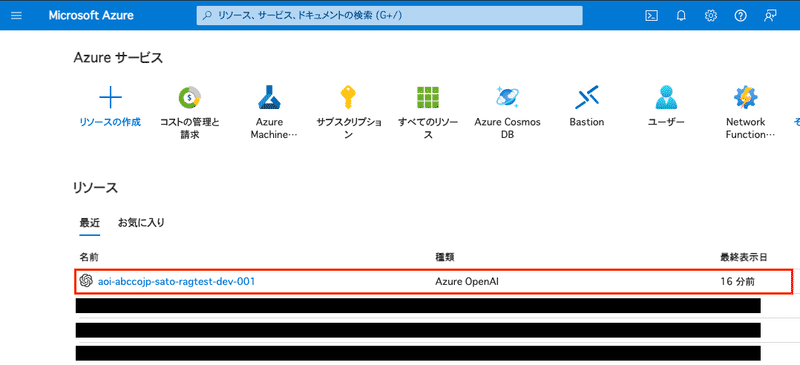Open Cloud Shell terminal icon
Image resolution: width=800 pixels, height=365 pixels.
tap(651, 16)
